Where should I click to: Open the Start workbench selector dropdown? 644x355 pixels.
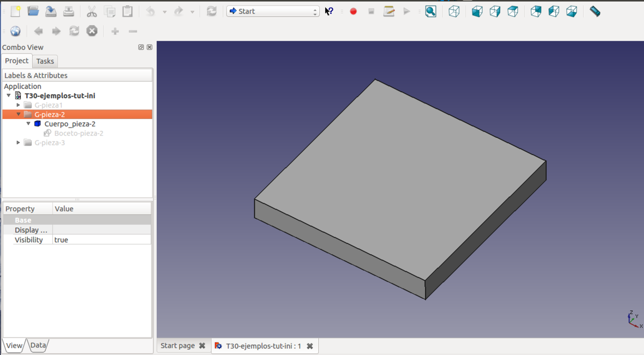click(x=273, y=11)
